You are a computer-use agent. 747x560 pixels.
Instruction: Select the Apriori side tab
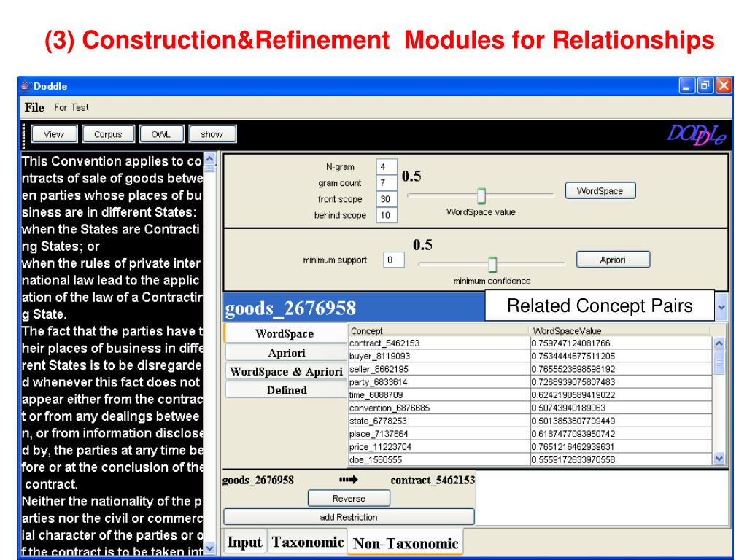286,353
